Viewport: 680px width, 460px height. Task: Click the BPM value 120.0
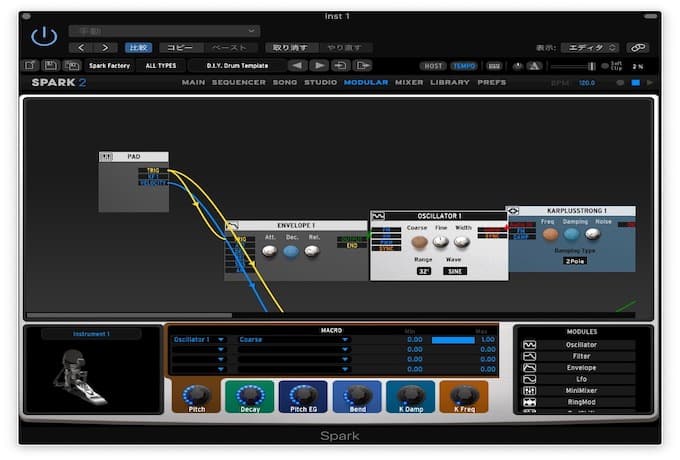click(587, 83)
